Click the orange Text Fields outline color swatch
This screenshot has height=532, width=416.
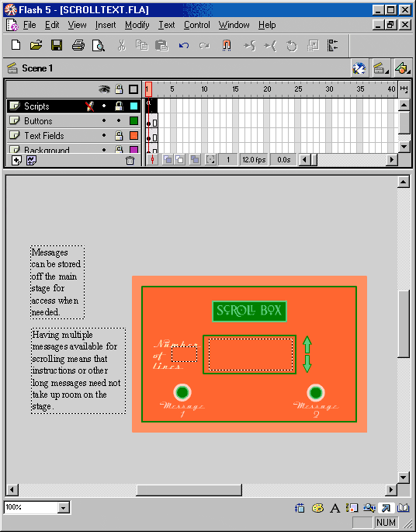click(134, 136)
